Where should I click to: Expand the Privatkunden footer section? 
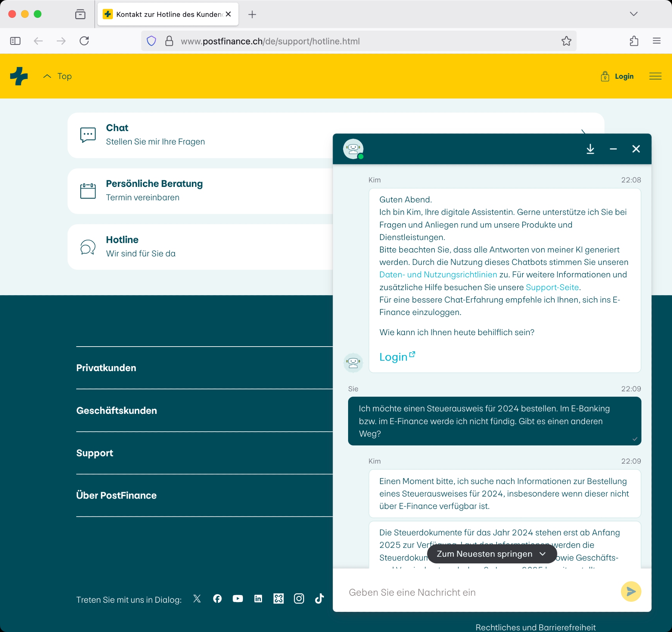[x=106, y=368]
